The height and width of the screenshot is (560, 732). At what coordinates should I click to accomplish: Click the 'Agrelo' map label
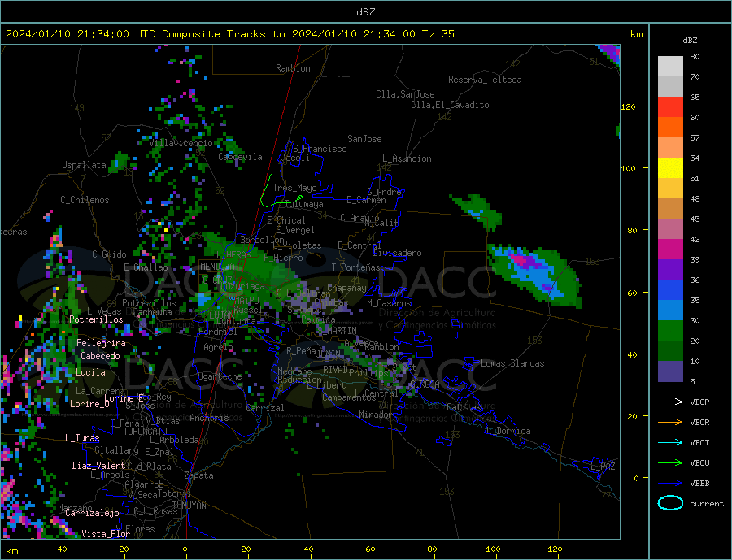(x=218, y=348)
